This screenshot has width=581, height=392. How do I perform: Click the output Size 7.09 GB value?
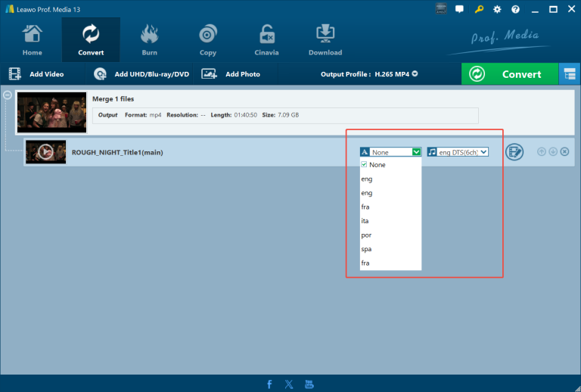(x=288, y=115)
